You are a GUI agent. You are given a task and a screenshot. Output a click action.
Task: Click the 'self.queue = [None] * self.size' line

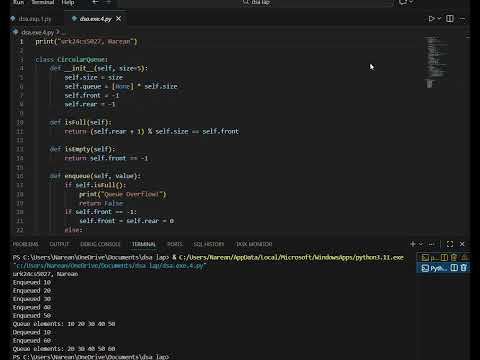(x=121, y=86)
